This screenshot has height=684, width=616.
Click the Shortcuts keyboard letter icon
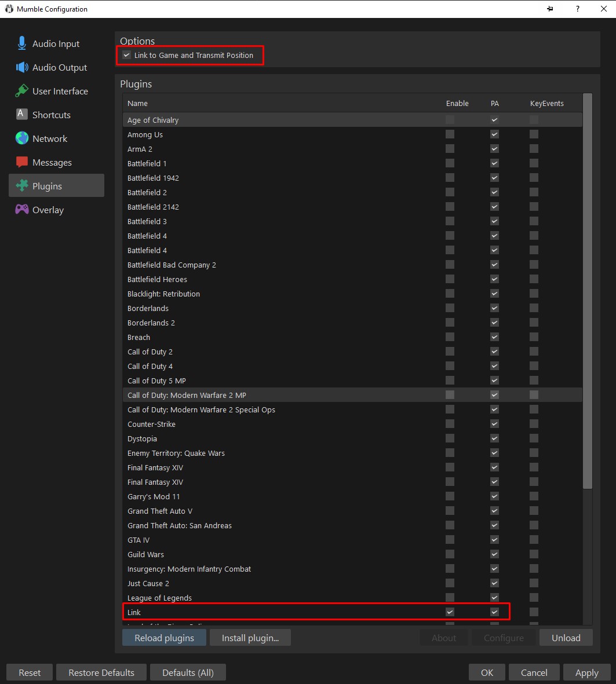21,114
